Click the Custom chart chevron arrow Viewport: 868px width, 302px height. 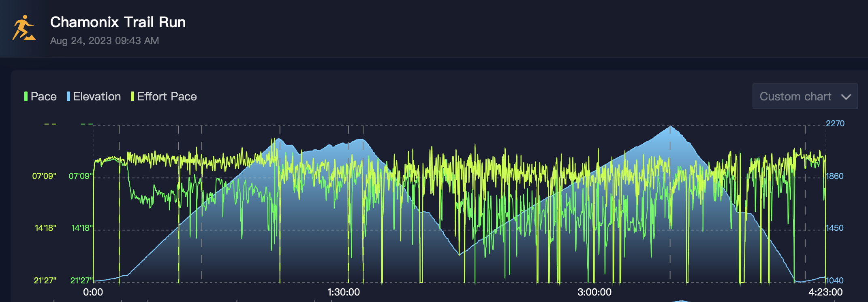(x=846, y=97)
